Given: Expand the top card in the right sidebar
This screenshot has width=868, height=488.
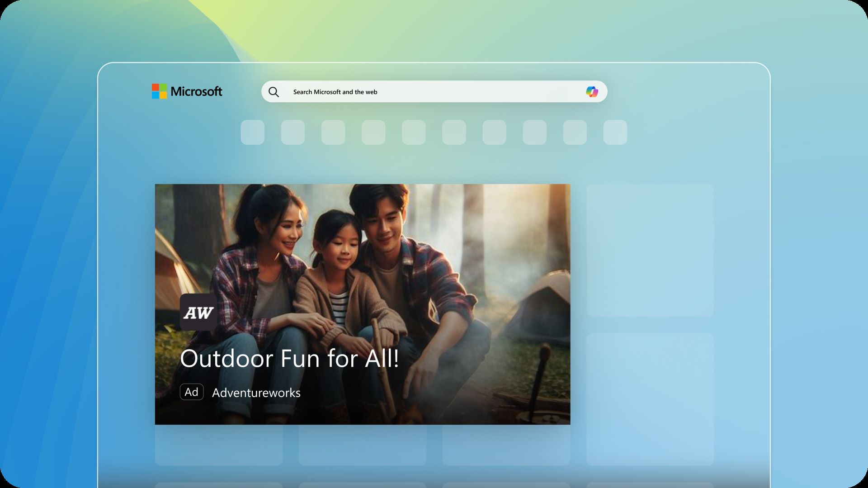Looking at the screenshot, I should (651, 250).
